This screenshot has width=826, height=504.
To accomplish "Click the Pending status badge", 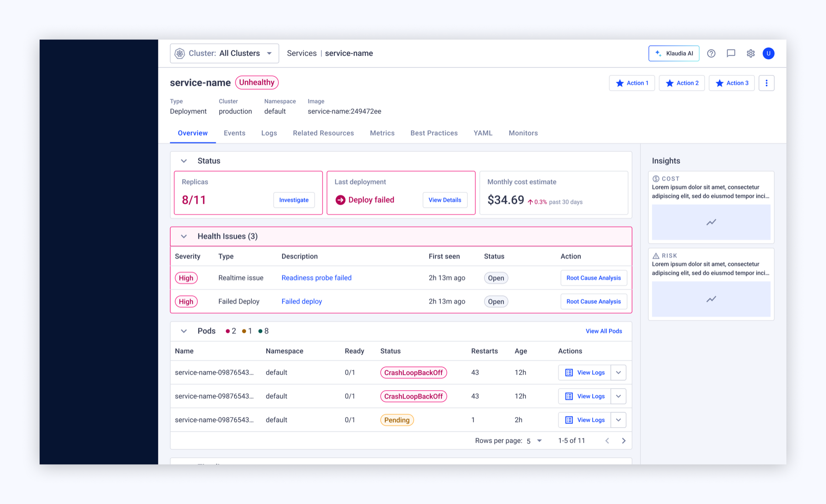I will [397, 420].
